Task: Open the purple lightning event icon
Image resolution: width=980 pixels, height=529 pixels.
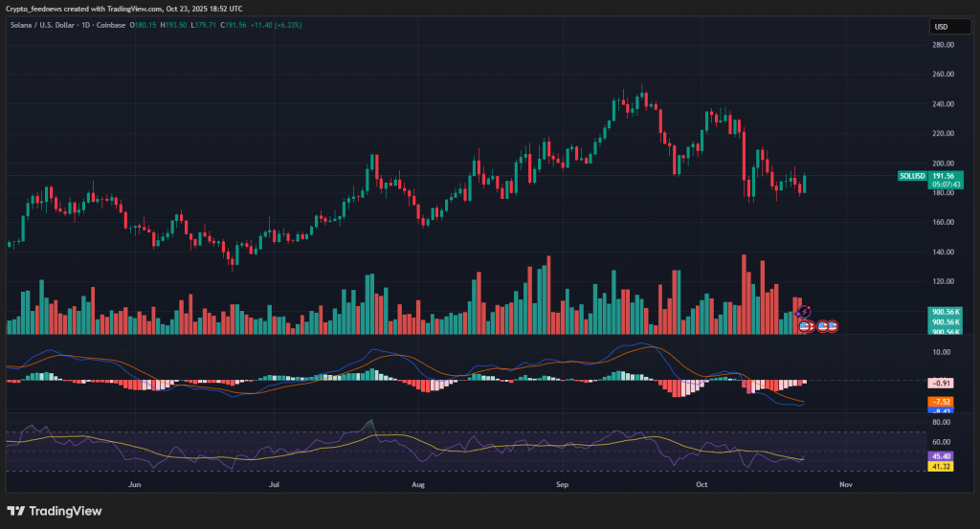Action: click(x=804, y=311)
